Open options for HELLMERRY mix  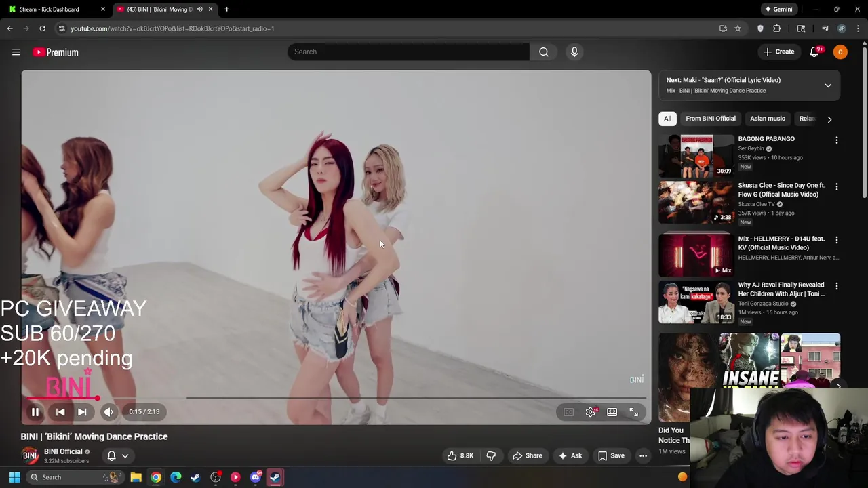[x=836, y=240]
